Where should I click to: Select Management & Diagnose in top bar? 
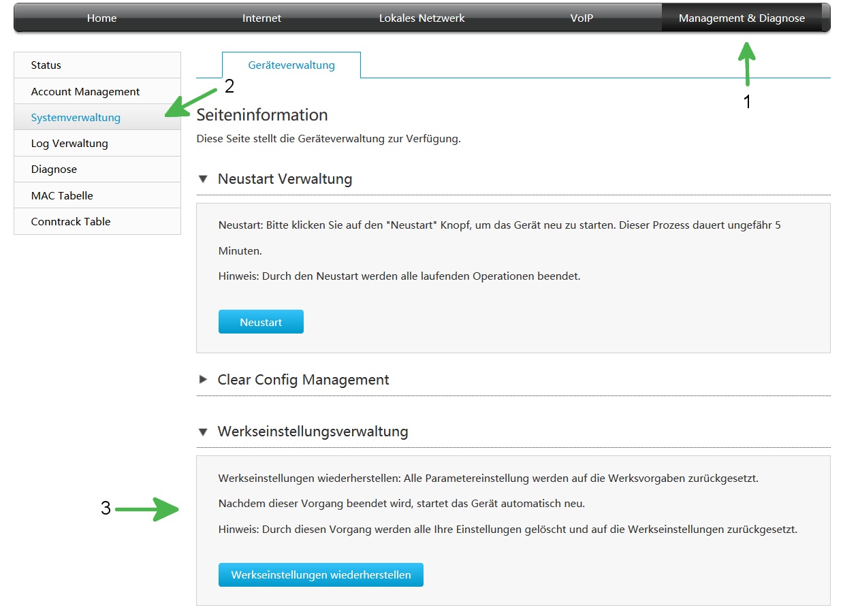pos(742,18)
